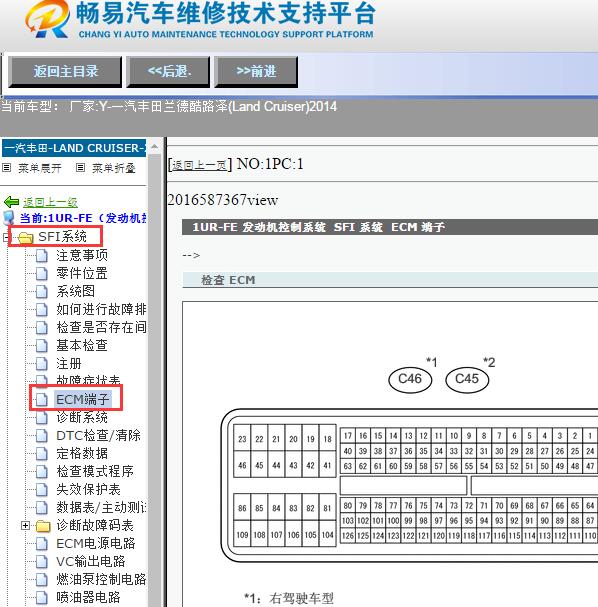Click the 基本检查 document icon
Viewport: 598px width, 607px height.
41,346
